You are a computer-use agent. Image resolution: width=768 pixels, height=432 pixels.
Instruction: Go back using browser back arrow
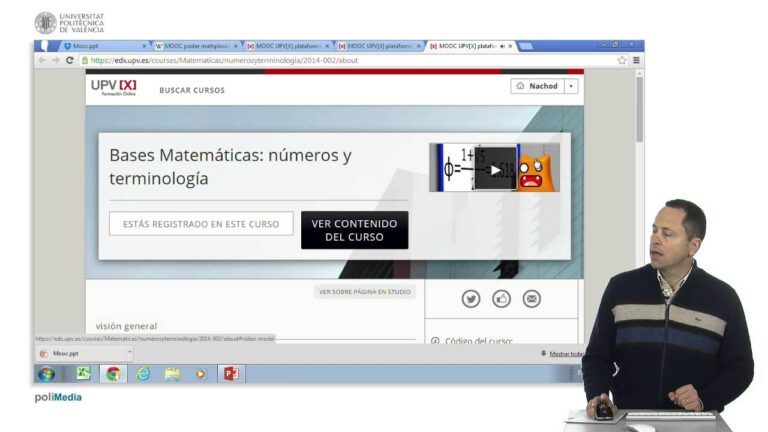[x=42, y=60]
